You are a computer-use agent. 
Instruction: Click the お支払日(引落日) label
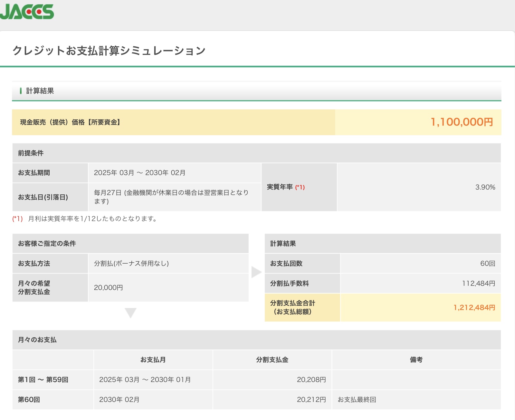(43, 197)
